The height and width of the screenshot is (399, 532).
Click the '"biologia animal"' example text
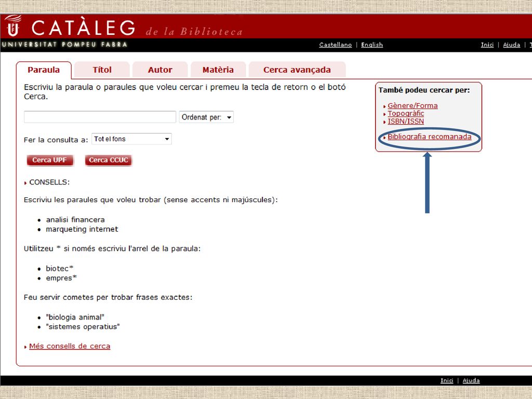pyautogui.click(x=75, y=317)
